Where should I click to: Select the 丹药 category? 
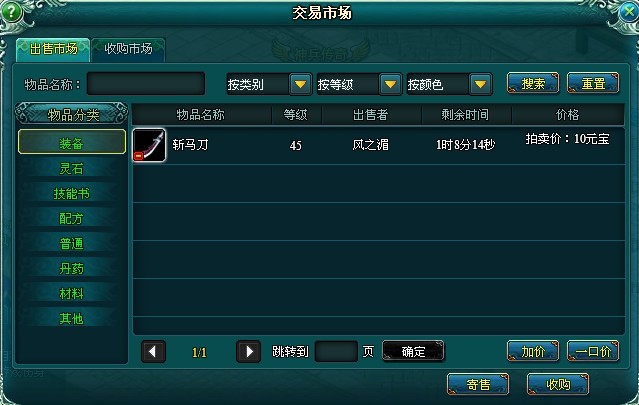pyautogui.click(x=72, y=268)
